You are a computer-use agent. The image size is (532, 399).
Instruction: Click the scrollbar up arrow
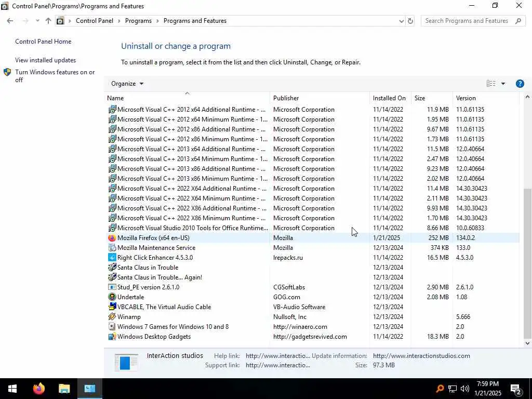(527, 97)
